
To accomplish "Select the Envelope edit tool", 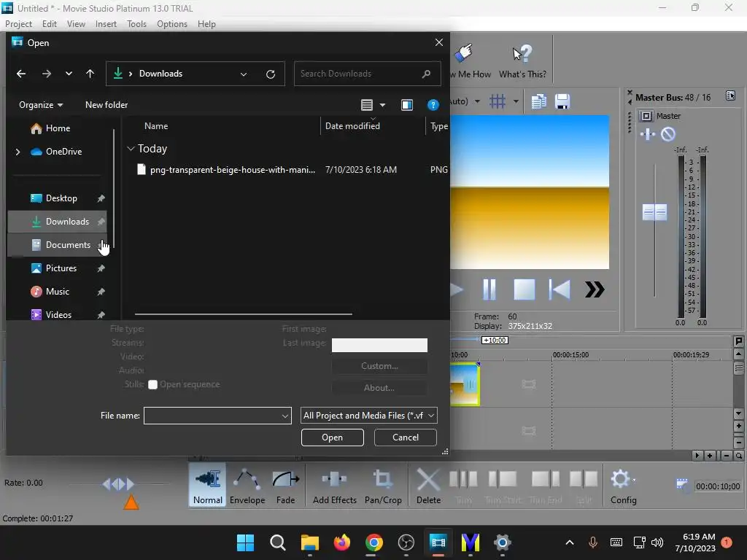I will click(x=247, y=485).
